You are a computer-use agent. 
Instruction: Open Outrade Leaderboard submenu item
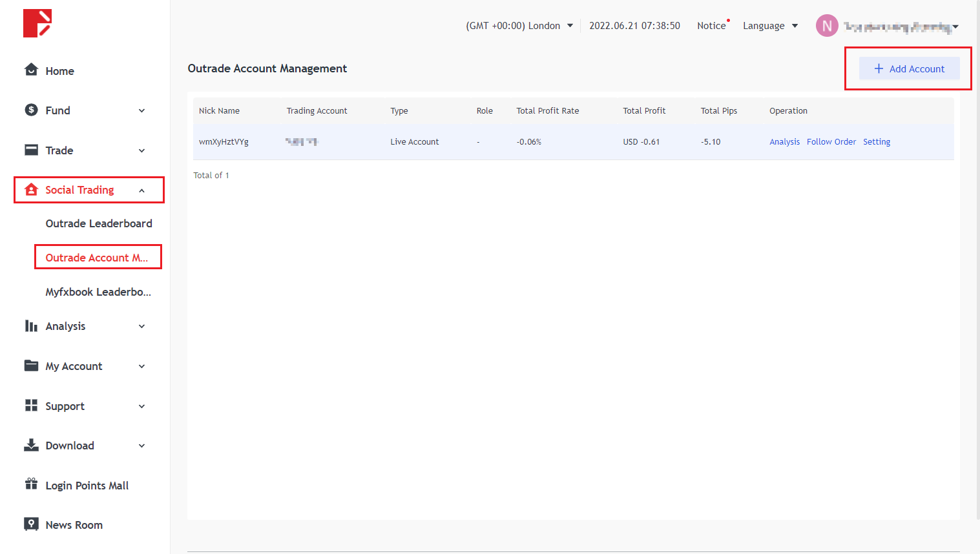coord(99,223)
